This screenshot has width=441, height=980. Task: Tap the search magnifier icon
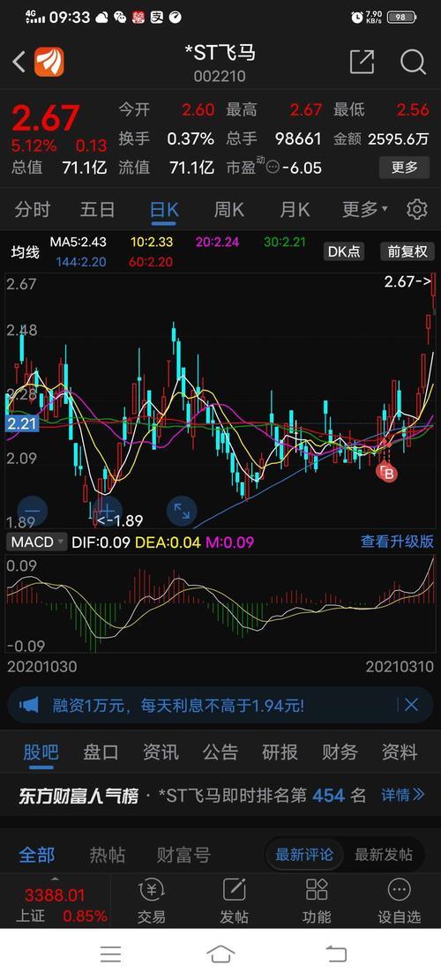pyautogui.click(x=413, y=62)
